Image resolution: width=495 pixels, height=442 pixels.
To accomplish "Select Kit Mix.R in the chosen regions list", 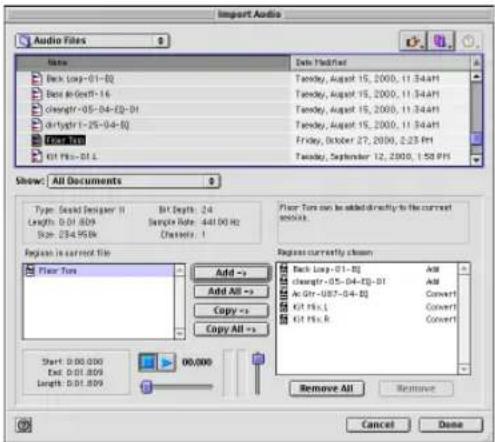I will 311,319.
